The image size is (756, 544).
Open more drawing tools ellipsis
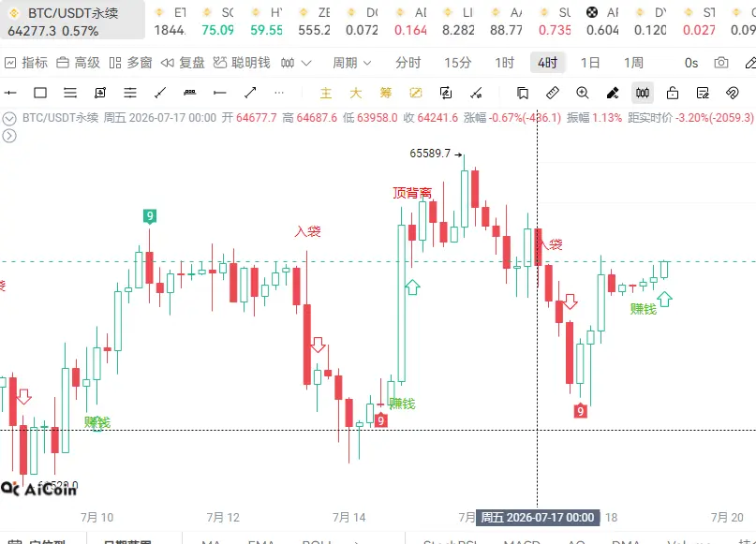(279, 93)
